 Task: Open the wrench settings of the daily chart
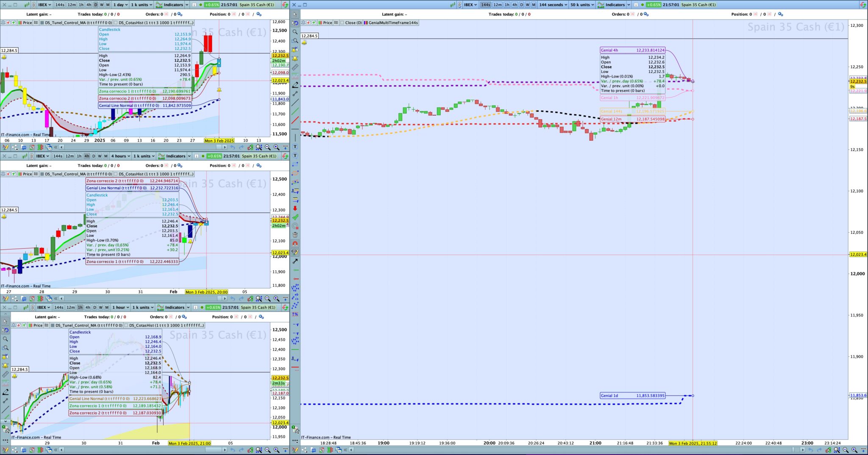coord(250,147)
